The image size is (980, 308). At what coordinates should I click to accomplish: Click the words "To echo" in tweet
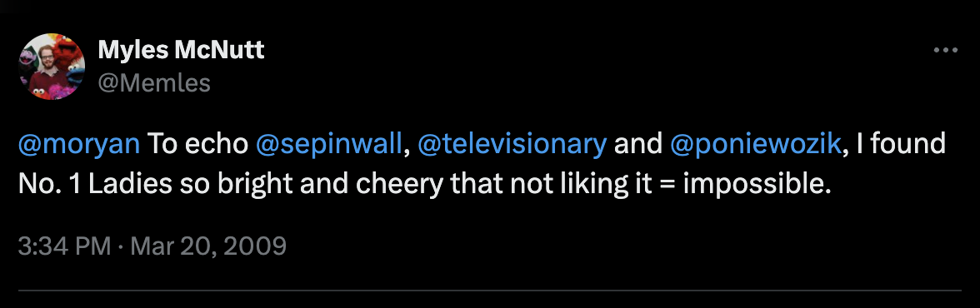pyautogui.click(x=198, y=145)
